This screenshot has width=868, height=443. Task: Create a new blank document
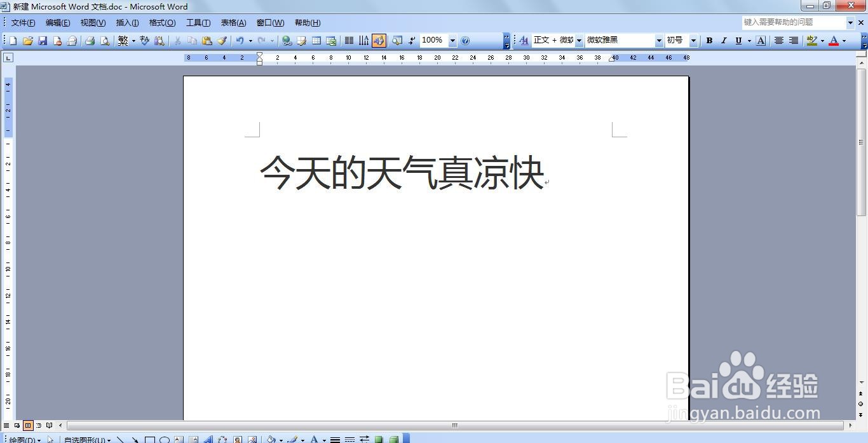(13, 41)
